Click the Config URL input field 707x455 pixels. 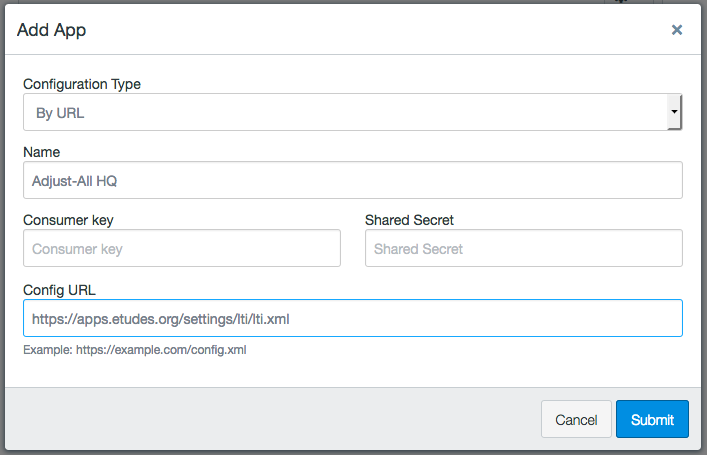tap(353, 318)
